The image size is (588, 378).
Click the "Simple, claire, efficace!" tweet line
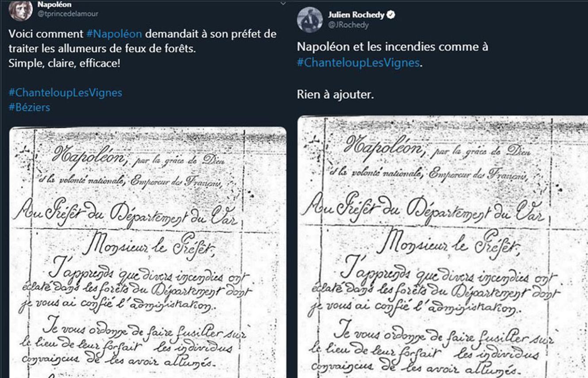64,63
